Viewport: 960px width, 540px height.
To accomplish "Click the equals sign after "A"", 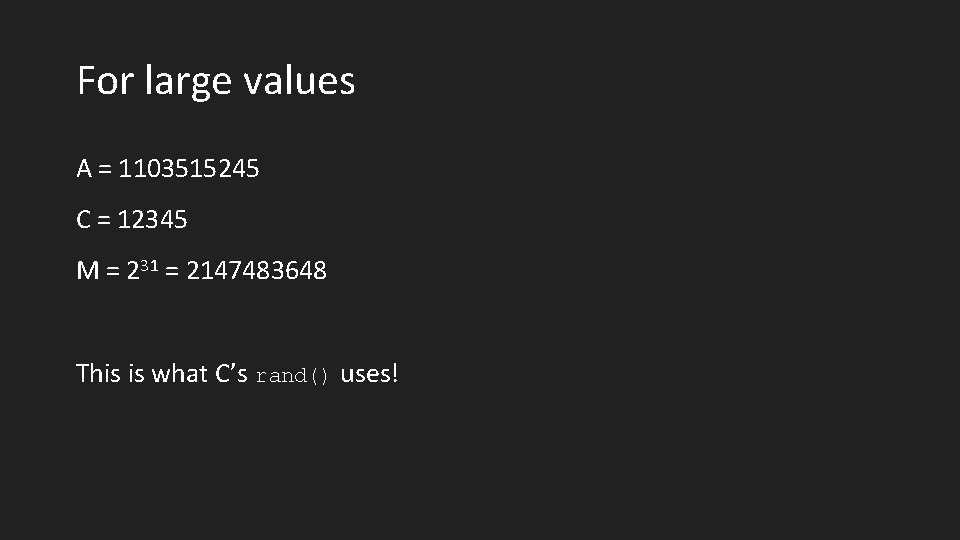I will (105, 170).
